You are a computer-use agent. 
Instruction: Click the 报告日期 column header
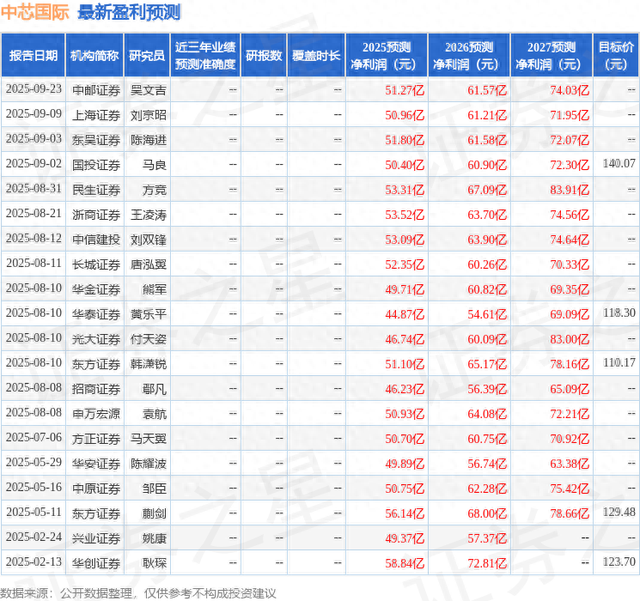[33, 56]
